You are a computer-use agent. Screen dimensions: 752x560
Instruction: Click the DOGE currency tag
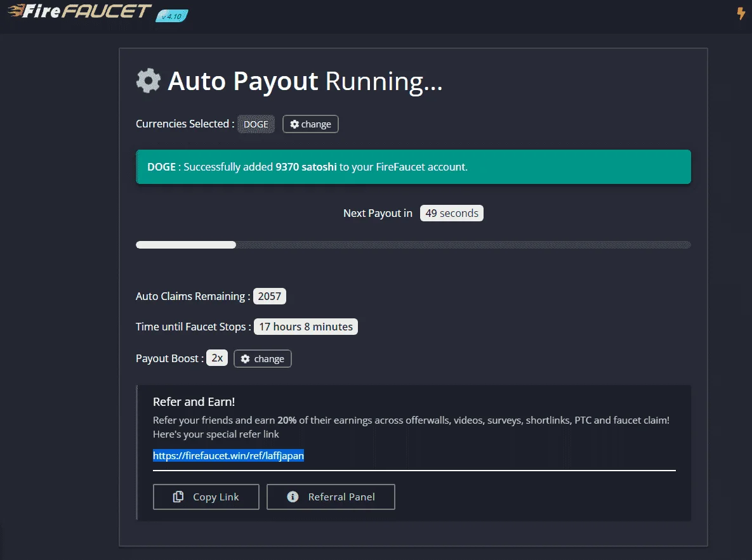[x=256, y=124]
